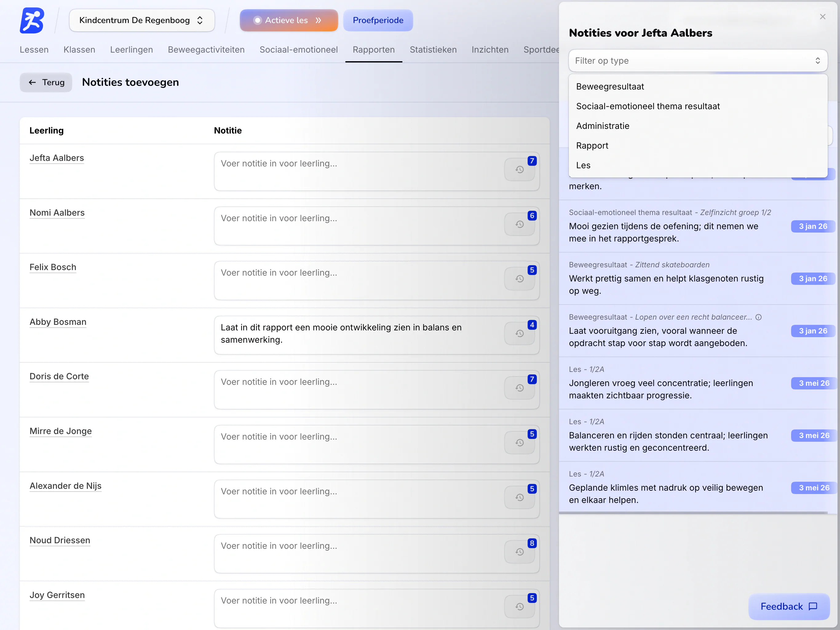Open note history for Alexander de Nijs
This screenshot has width=840, height=630.
520,497
